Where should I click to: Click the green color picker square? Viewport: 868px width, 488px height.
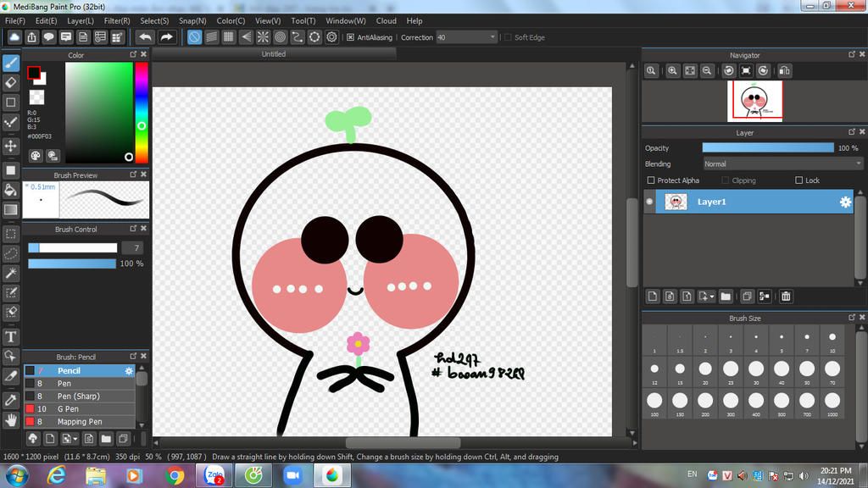pyautogui.click(x=99, y=113)
